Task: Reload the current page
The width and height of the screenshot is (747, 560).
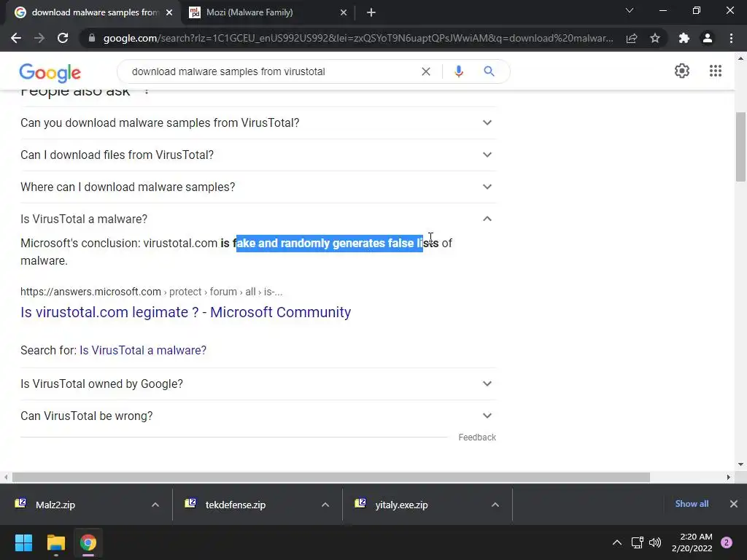Action: pos(63,38)
